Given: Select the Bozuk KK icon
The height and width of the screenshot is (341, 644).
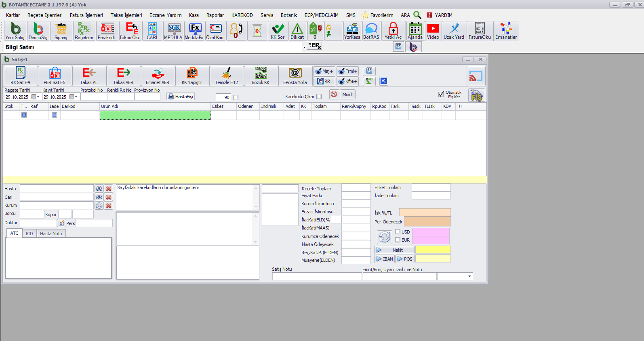Looking at the screenshot, I should [x=261, y=76].
